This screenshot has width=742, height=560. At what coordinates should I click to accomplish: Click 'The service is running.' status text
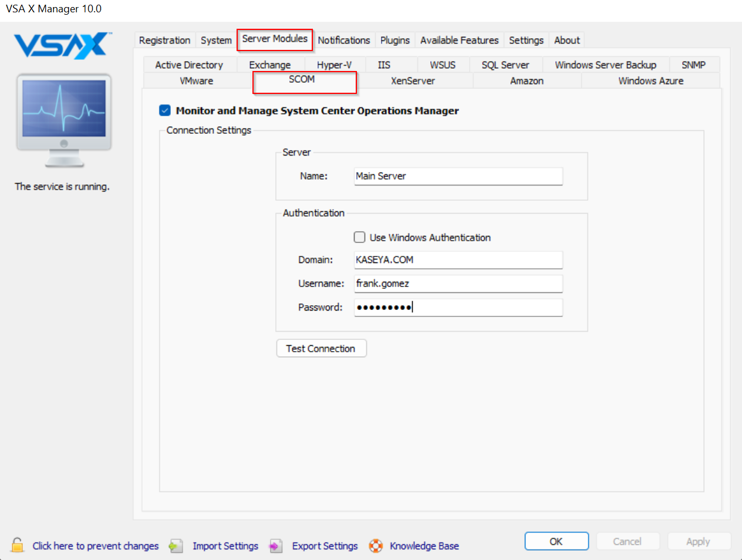coord(62,187)
